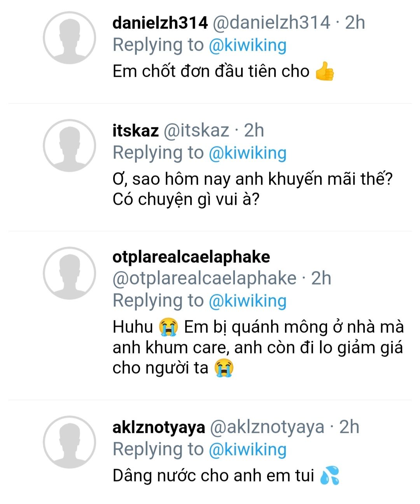Click the crying emoji after "cho người ta"

pyautogui.click(x=224, y=368)
